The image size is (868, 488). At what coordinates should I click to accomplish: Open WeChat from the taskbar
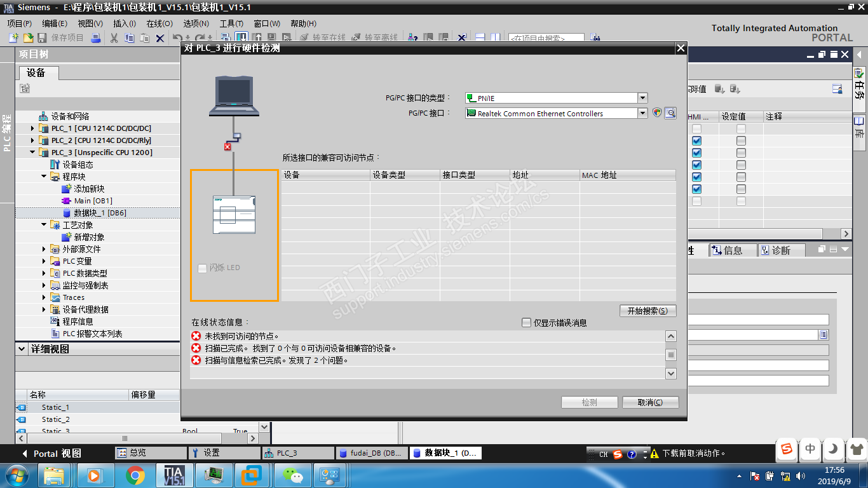(x=293, y=475)
